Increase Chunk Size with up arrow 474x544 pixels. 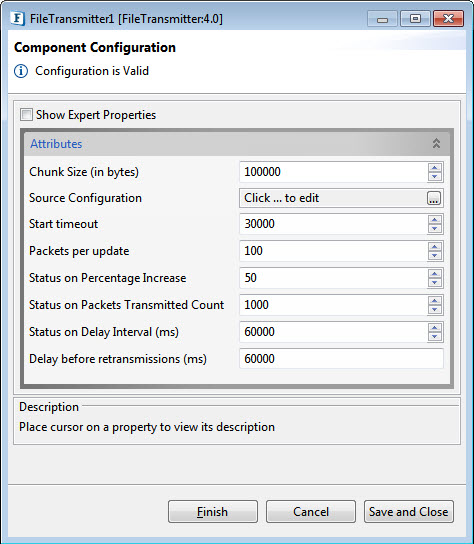tap(434, 168)
